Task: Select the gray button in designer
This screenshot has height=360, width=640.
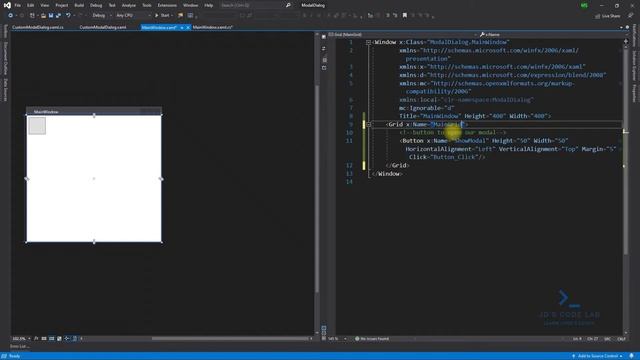Action: coord(37,126)
